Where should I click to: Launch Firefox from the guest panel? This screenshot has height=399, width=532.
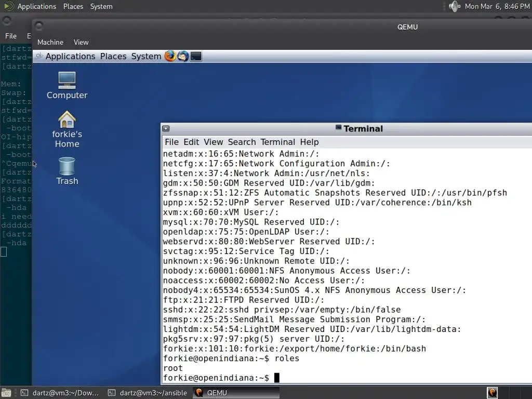(x=170, y=56)
